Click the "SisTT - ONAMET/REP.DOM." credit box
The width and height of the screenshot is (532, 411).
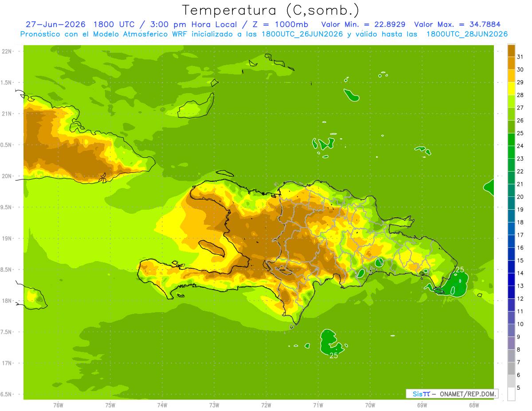(452, 394)
